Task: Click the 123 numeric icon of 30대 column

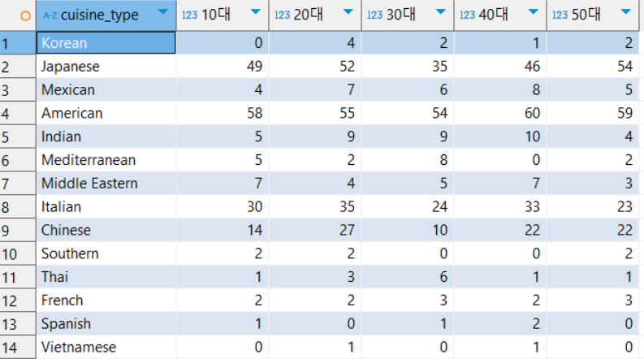Action: click(x=374, y=15)
